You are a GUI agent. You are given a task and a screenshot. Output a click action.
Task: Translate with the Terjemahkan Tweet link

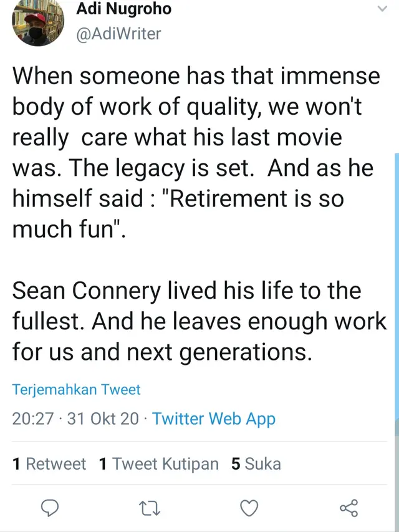76,390
